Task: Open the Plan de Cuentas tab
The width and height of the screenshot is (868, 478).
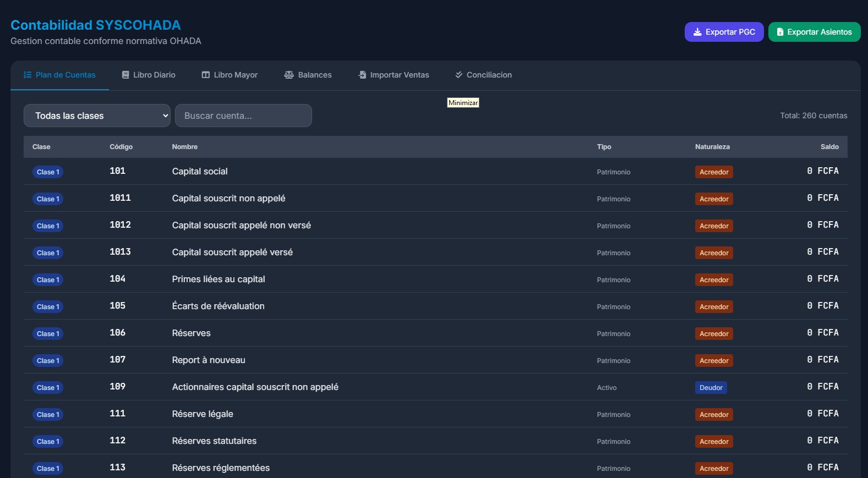Action: (59, 75)
